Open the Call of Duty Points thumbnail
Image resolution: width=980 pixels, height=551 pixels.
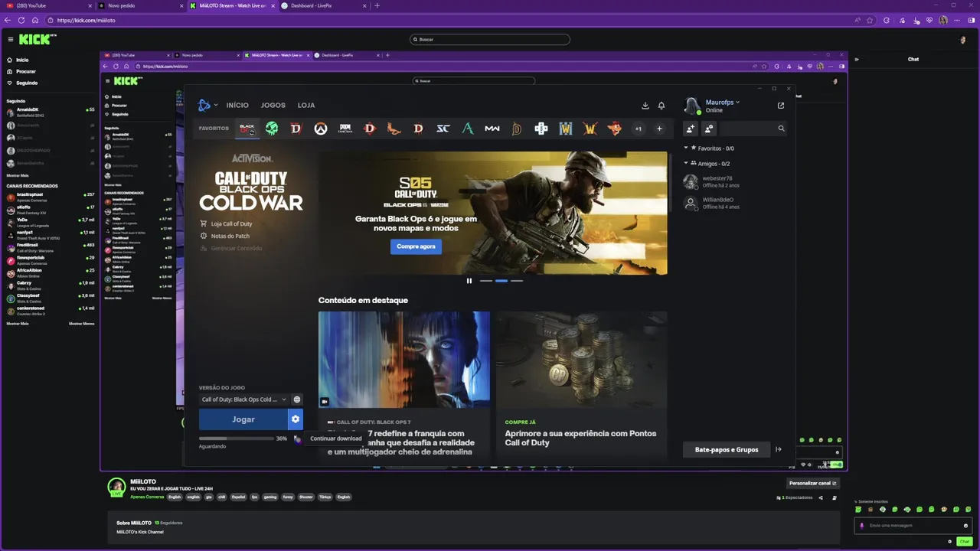coord(581,360)
